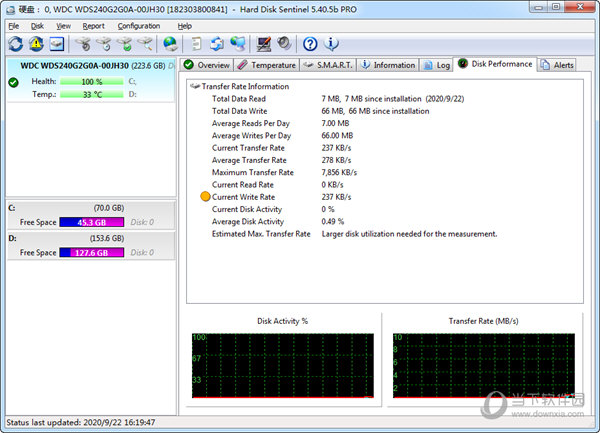The width and height of the screenshot is (600, 433).
Task: Open the Report menu
Action: (93, 26)
